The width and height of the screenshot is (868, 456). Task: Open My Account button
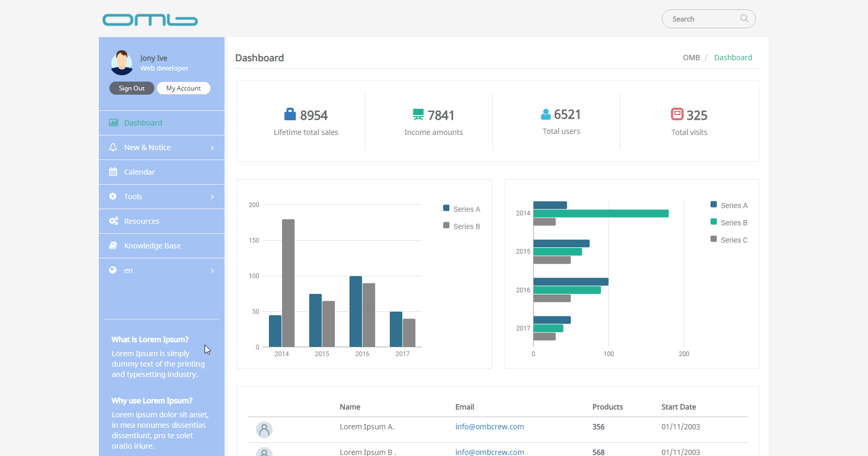[184, 88]
